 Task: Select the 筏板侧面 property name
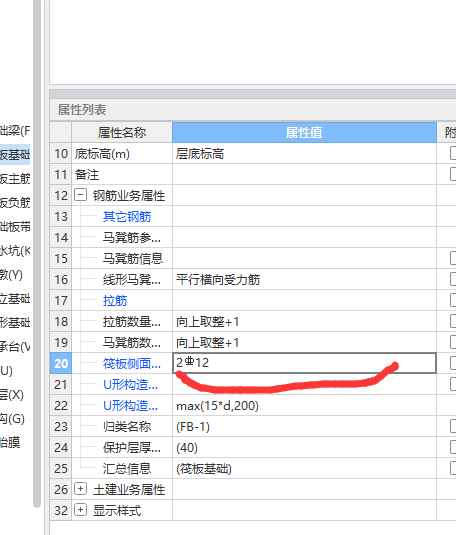coord(132,364)
